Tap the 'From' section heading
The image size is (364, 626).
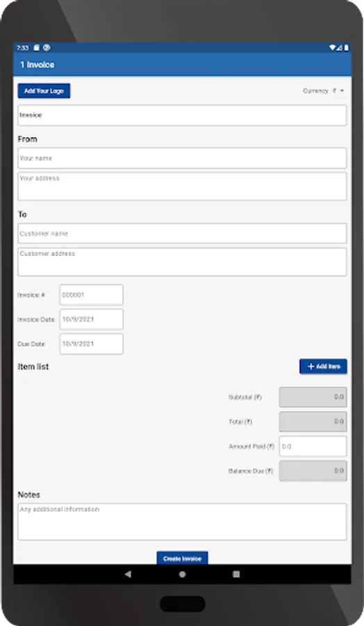[x=28, y=139]
